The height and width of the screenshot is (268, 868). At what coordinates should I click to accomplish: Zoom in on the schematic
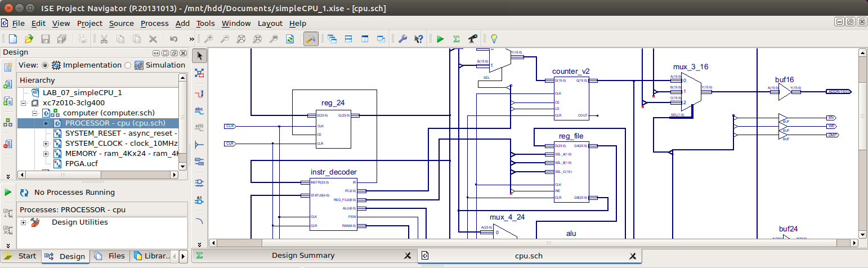[x=208, y=39]
